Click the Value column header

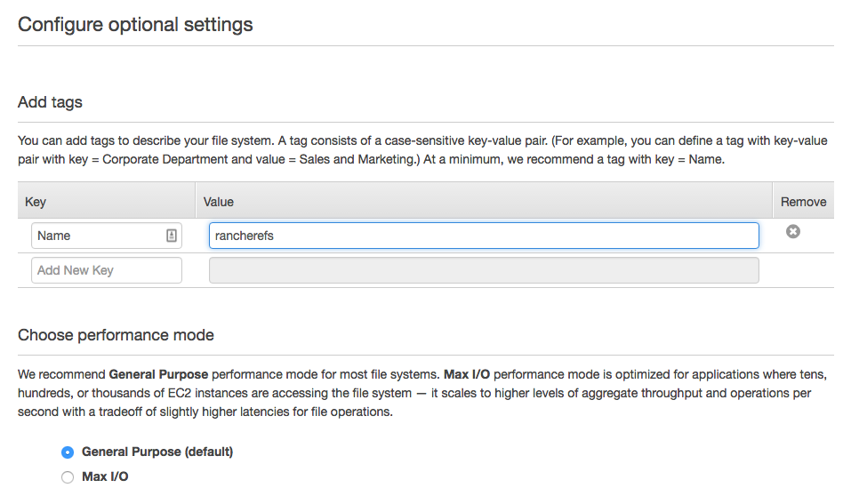(219, 202)
